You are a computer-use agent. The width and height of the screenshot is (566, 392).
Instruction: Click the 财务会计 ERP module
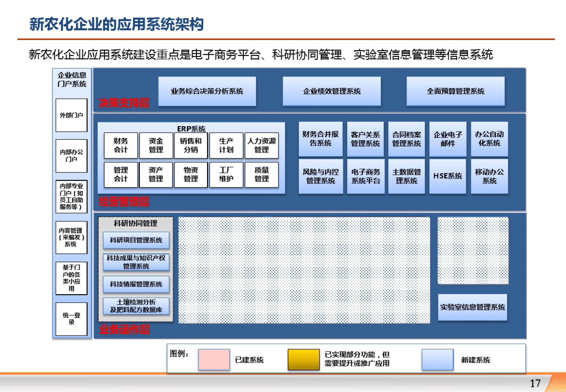tap(120, 145)
